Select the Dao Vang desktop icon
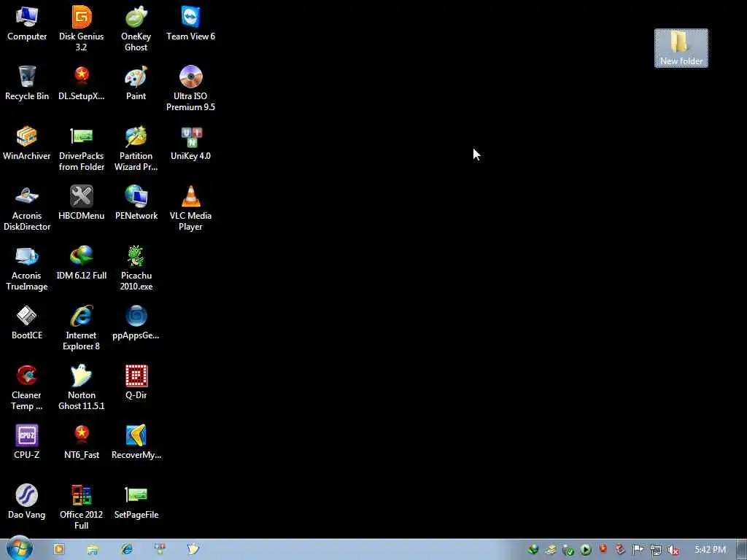This screenshot has width=747, height=560. tap(27, 502)
